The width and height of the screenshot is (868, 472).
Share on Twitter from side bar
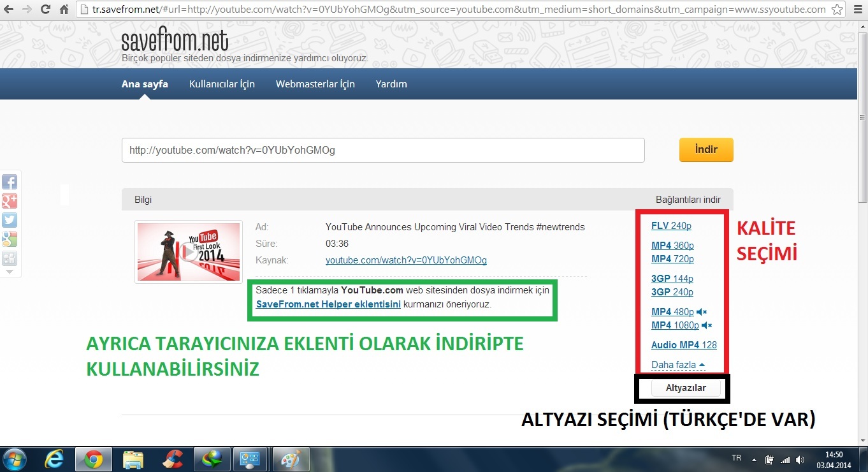pos(10,220)
